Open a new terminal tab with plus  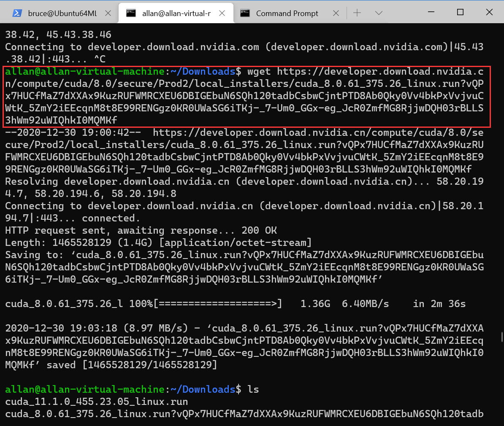point(357,13)
